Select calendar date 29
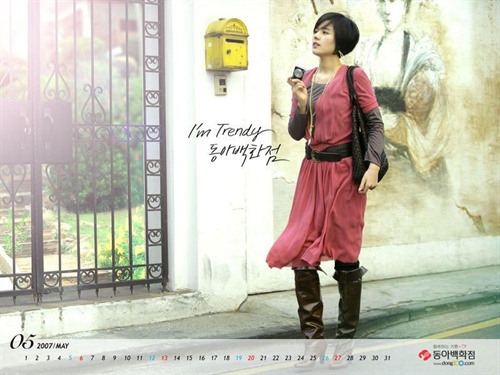 [363, 358]
